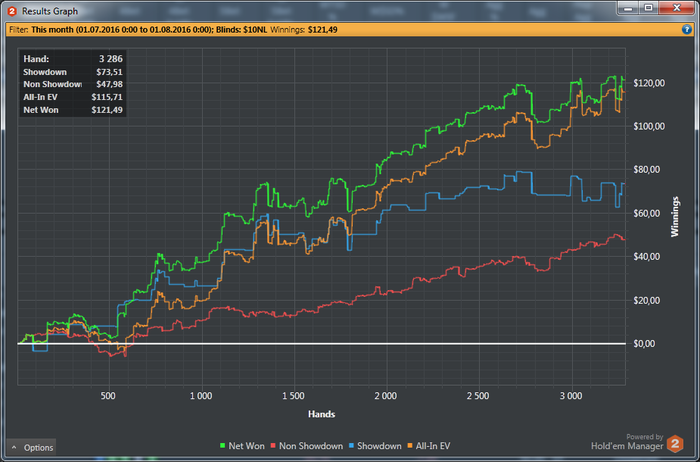Click the All-In EV $115,71 stat value
The height and width of the screenshot is (462, 700).
point(107,97)
